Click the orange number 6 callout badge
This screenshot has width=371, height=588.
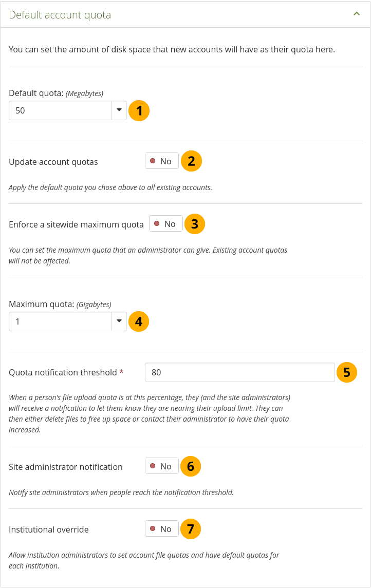tap(191, 466)
